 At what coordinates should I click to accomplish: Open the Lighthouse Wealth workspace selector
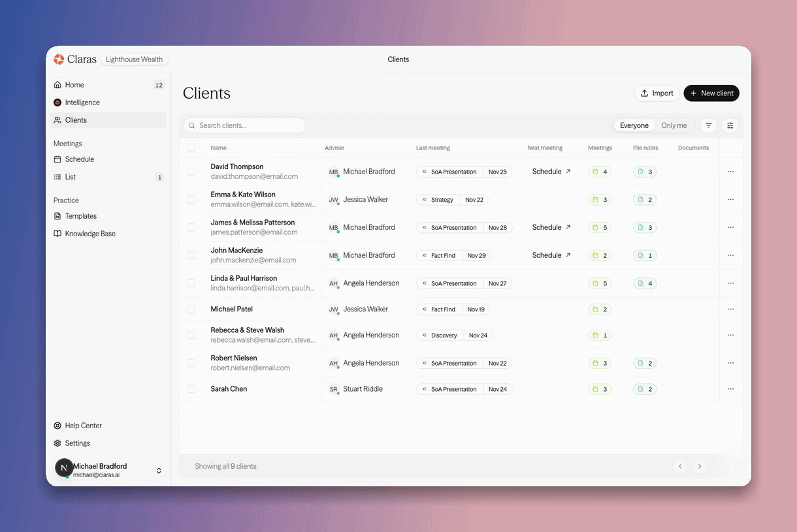pyautogui.click(x=134, y=59)
